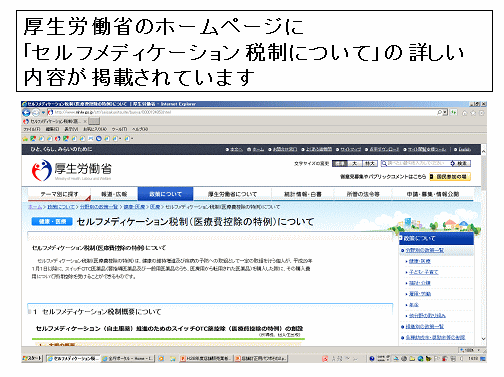
Task: Click the IE Home icon
Action: click(465, 113)
